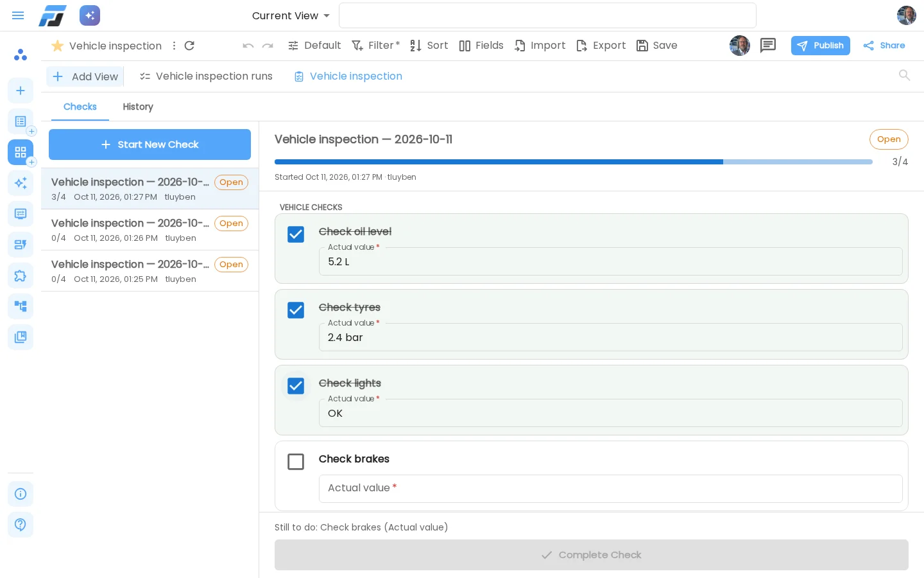Screen dimensions: 924x578
Task: Select the blue Vehicle inspection view tab
Action: (x=348, y=76)
